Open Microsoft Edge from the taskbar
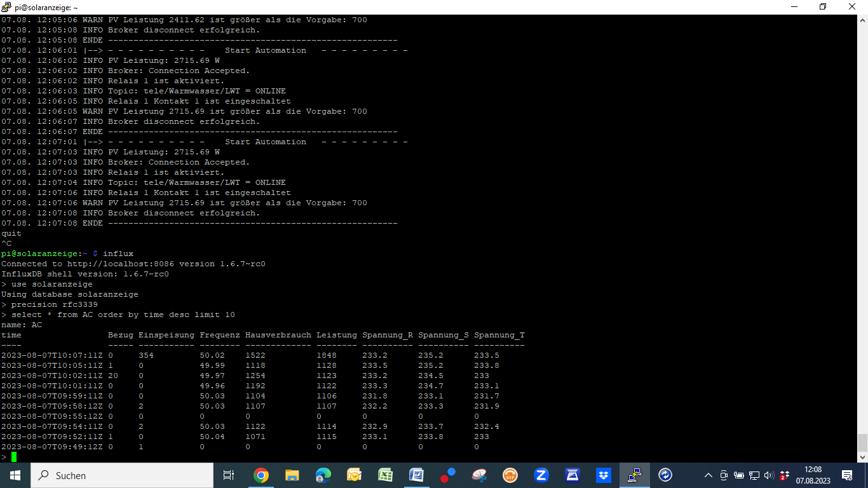 pyautogui.click(x=323, y=475)
